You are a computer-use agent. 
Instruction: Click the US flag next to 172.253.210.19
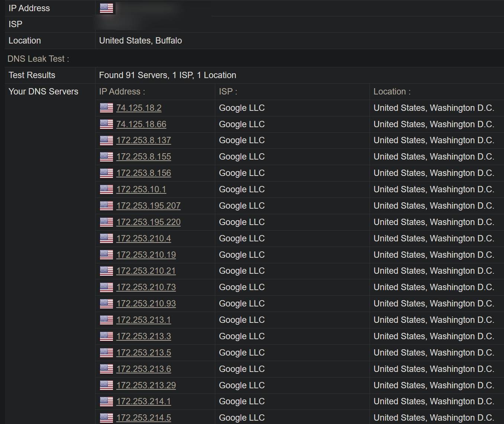tap(106, 255)
